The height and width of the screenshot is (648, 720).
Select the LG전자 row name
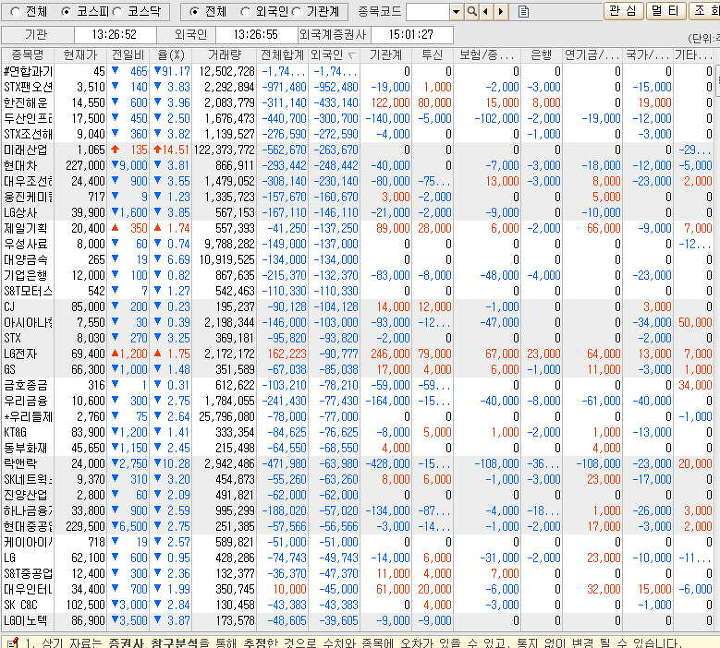coord(21,354)
